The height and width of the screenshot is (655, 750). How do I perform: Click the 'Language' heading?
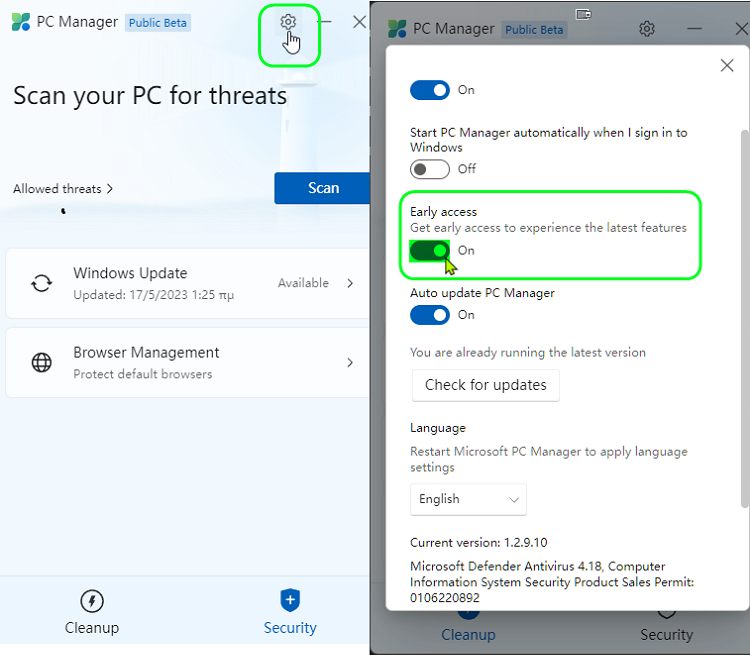pos(438,428)
